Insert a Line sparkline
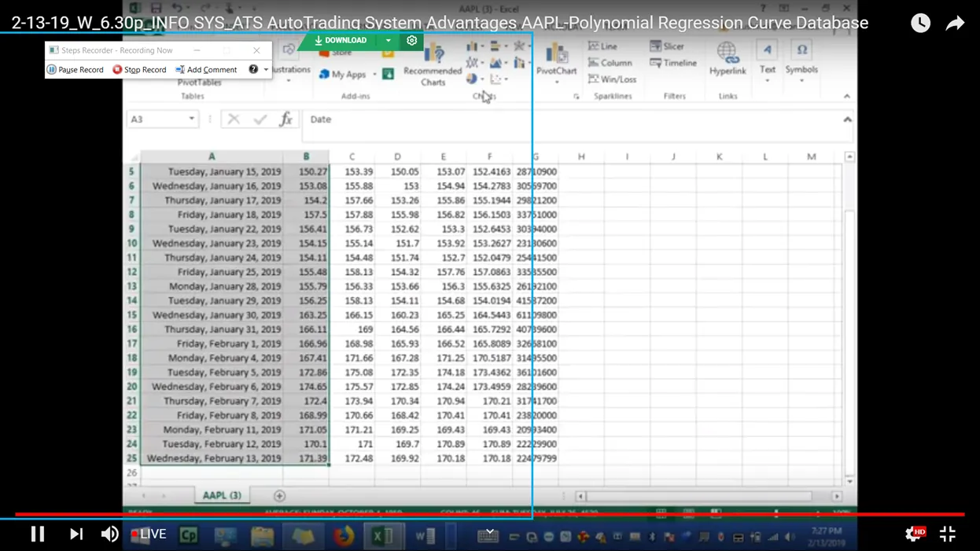Viewport: 980px width, 551px height. (603, 46)
